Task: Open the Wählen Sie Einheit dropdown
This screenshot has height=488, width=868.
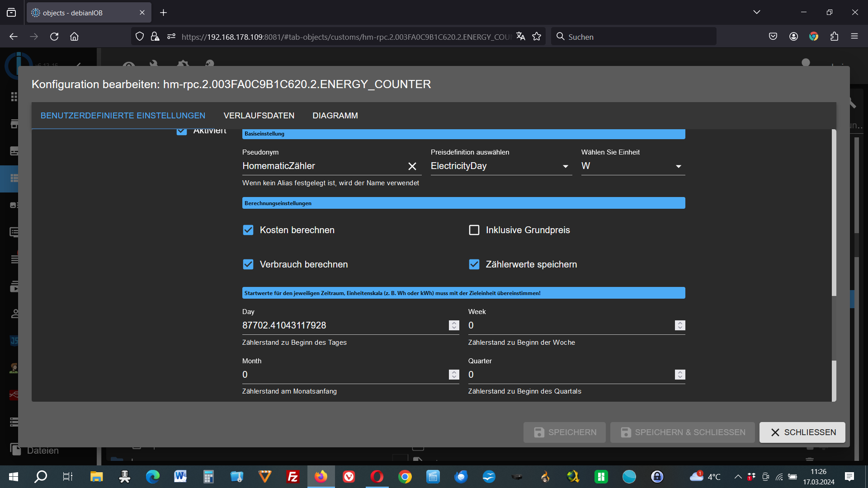Action: (632, 166)
